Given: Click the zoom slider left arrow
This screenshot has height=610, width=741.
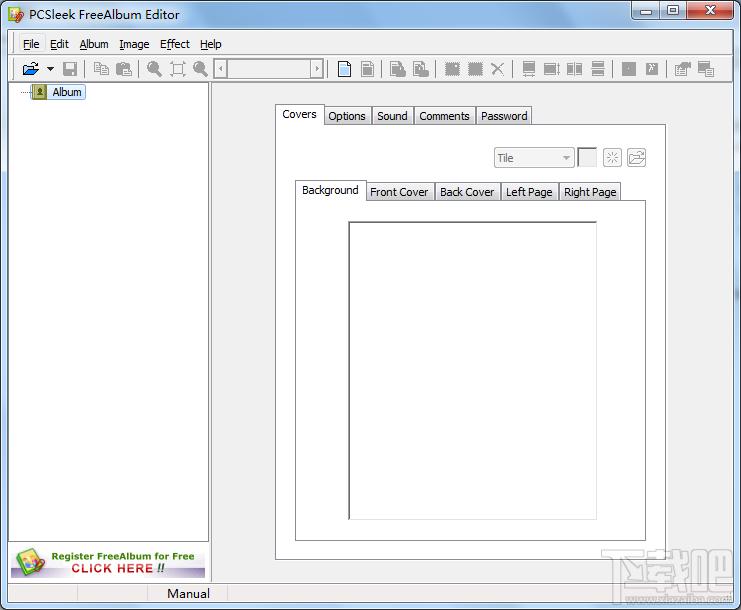Looking at the screenshot, I should (220, 69).
